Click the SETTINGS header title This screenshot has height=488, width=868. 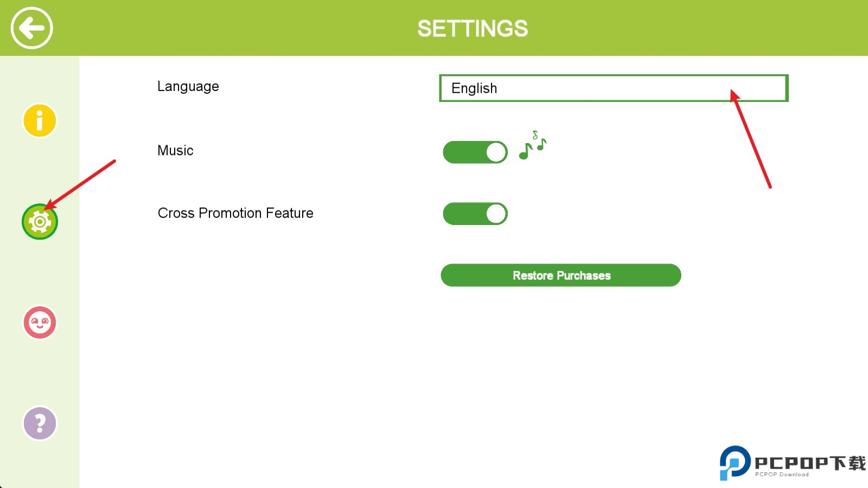tap(473, 29)
